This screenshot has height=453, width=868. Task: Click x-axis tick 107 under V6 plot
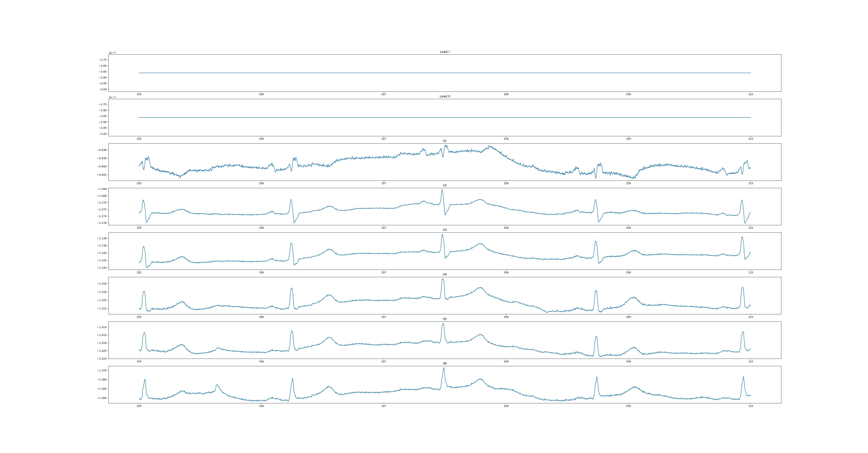384,406
